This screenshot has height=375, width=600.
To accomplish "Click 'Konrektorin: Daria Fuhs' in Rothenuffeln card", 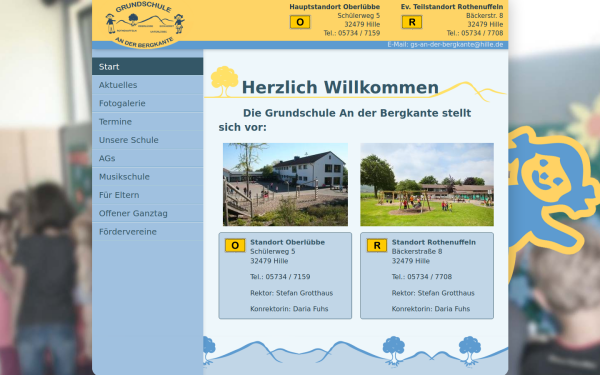I will 431,309.
